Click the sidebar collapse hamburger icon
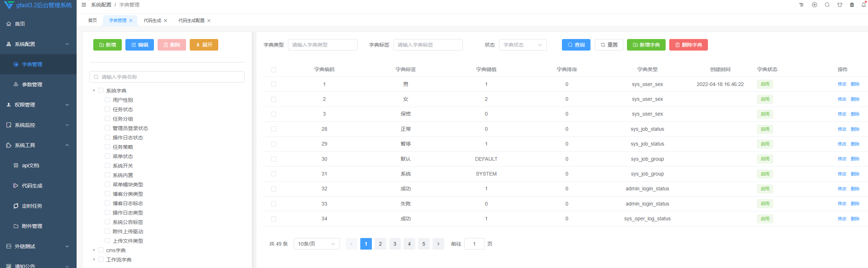This screenshot has width=868, height=268. pos(84,5)
